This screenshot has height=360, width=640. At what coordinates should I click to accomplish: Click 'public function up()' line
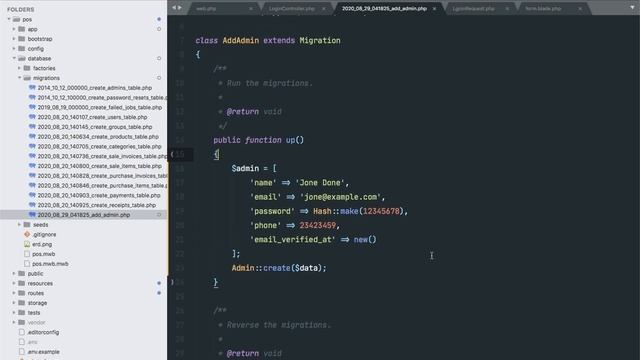(258, 140)
